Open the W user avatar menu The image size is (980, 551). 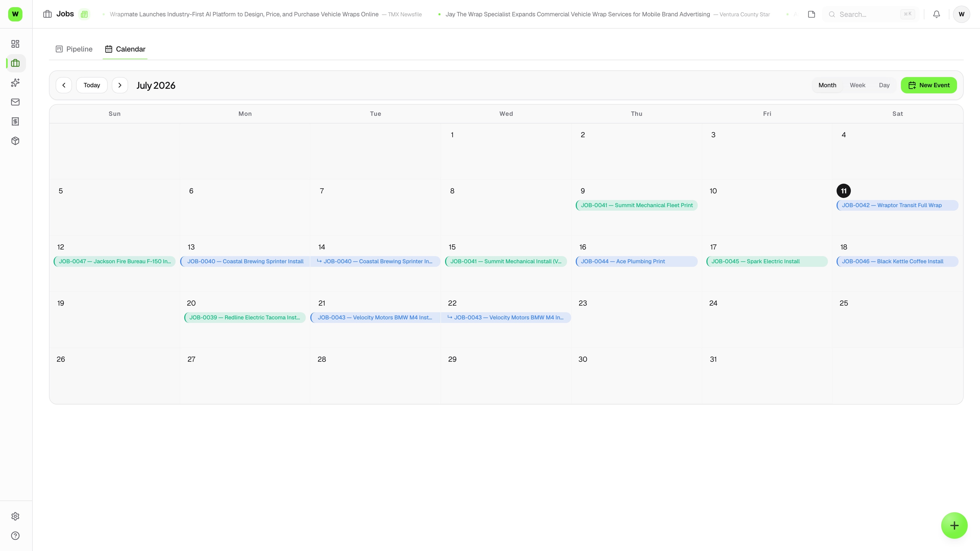(x=961, y=14)
